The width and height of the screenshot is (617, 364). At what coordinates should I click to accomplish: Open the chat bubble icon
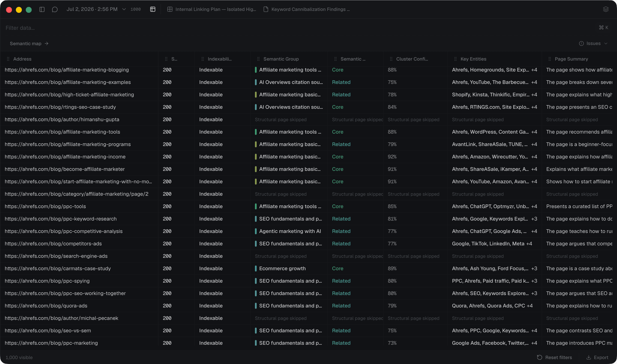(x=55, y=9)
